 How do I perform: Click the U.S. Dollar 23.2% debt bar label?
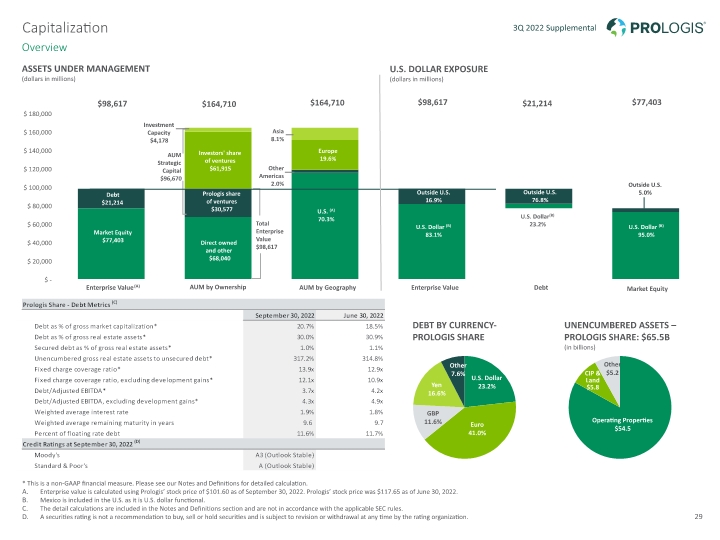coord(538,220)
